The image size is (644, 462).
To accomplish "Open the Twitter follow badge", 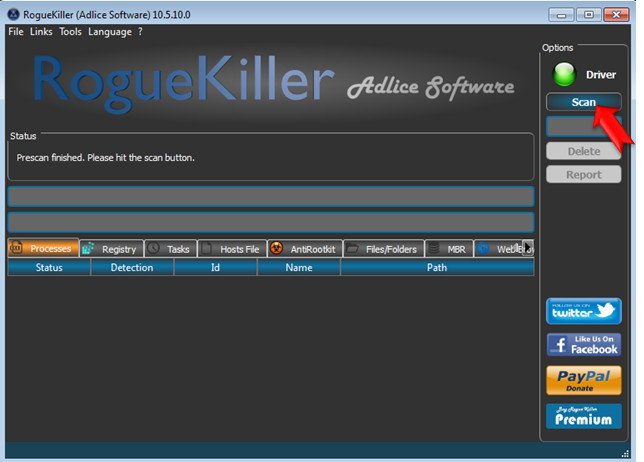I will tap(583, 311).
